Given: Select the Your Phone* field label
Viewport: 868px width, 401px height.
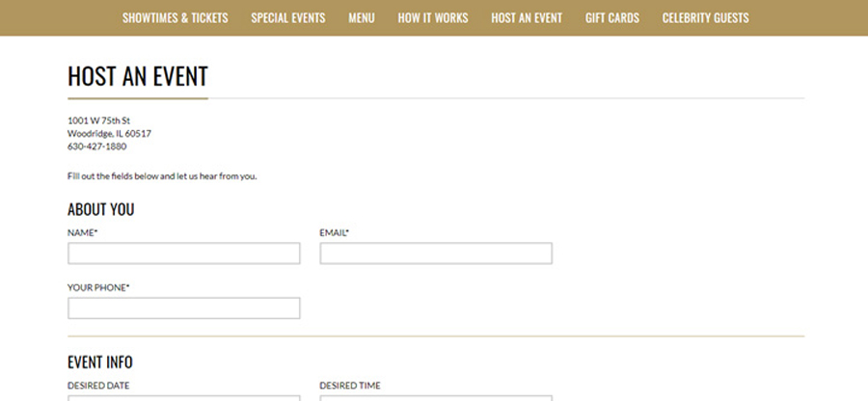Looking at the screenshot, I should 98,287.
